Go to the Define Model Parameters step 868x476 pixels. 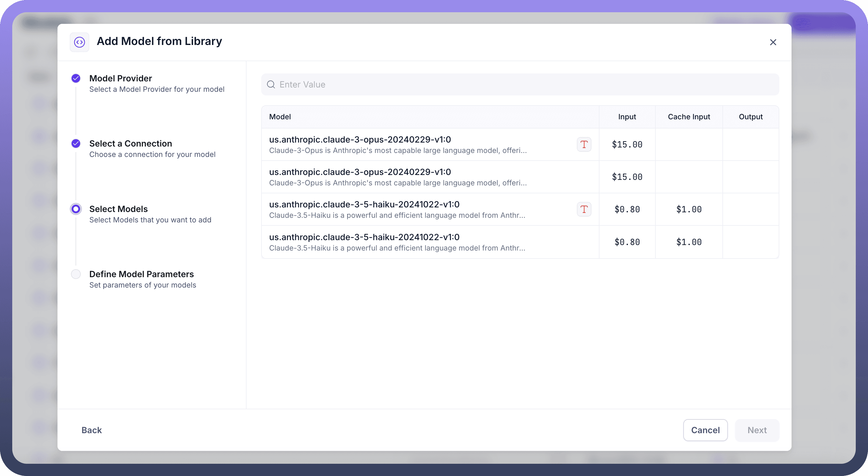point(141,274)
